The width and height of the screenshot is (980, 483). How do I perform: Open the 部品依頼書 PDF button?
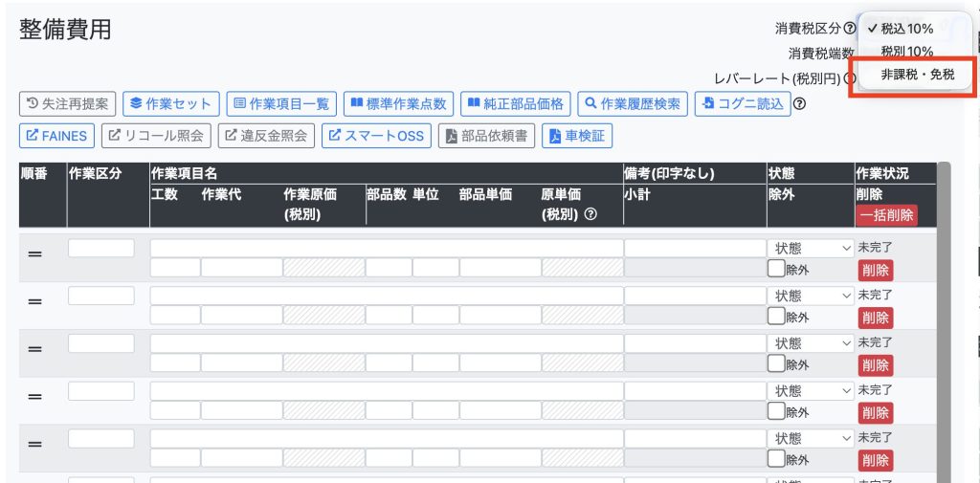click(487, 136)
